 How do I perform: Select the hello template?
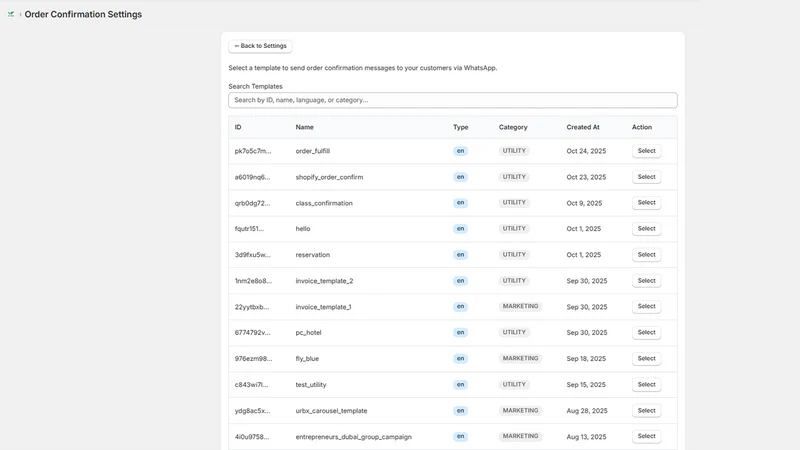coord(646,229)
